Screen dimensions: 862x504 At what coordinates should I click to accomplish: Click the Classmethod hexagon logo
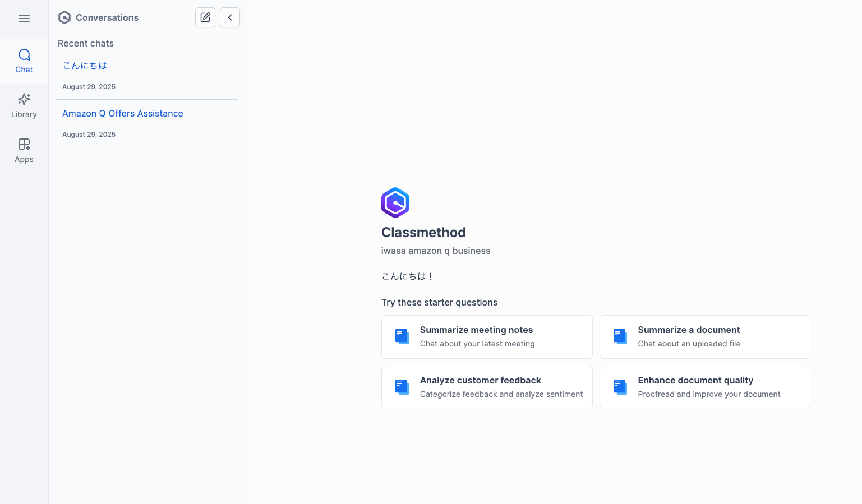pyautogui.click(x=395, y=202)
